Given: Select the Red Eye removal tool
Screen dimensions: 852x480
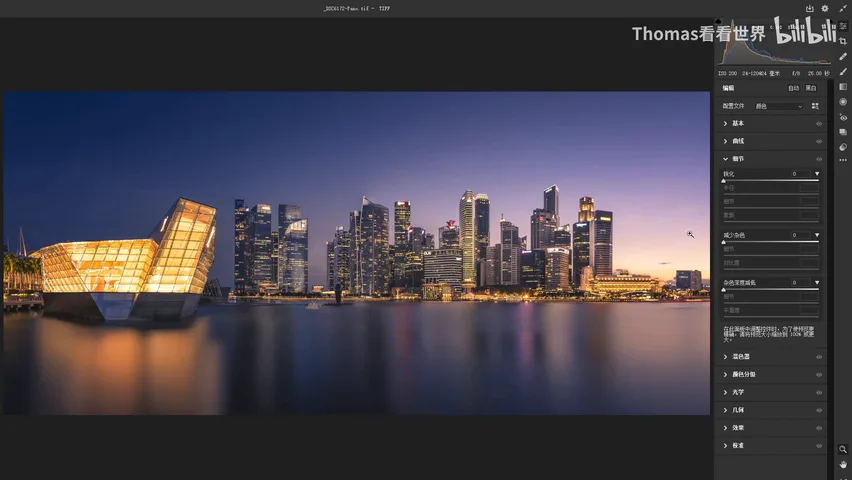Looking at the screenshot, I should coord(843,117).
